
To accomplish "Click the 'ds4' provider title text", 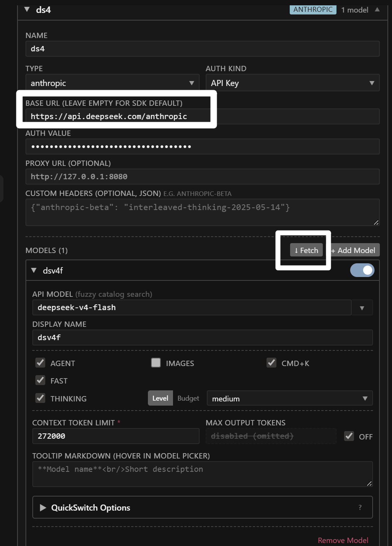I will click(43, 10).
